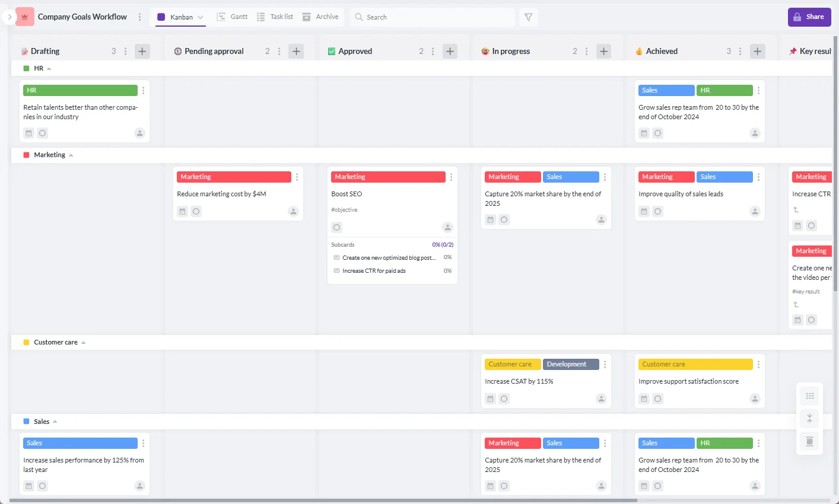Mark Improve quality of sales leads complete

[657, 211]
